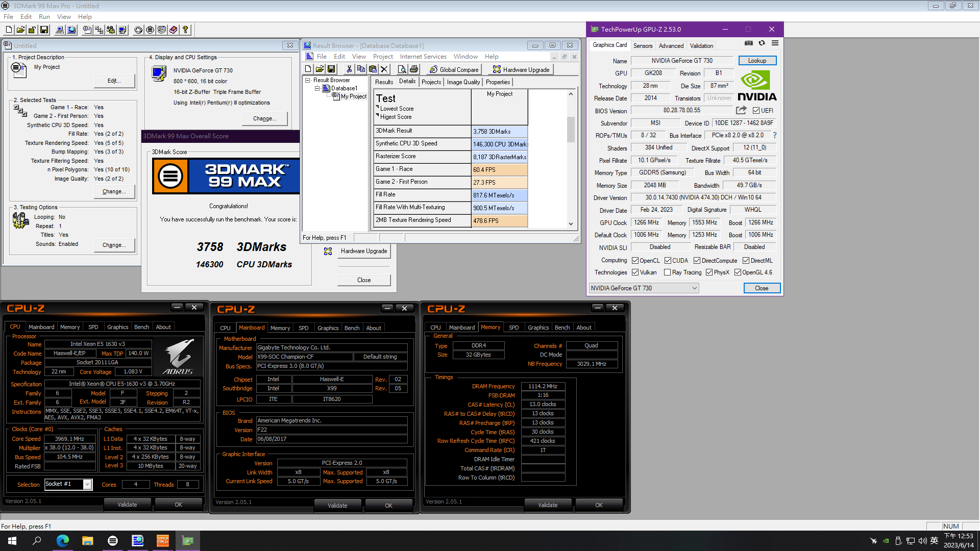Click Edit button in Project Description
The height and width of the screenshot is (551, 980).
click(114, 81)
